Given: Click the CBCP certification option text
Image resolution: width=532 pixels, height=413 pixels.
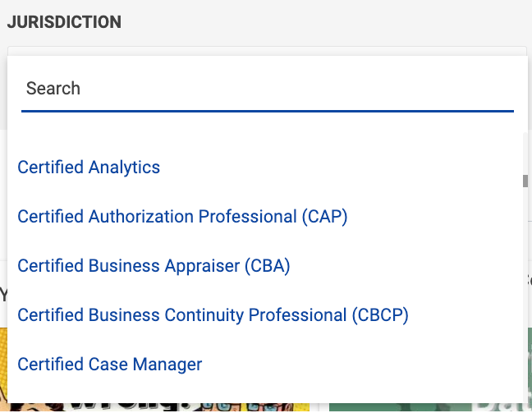Looking at the screenshot, I should click(213, 315).
